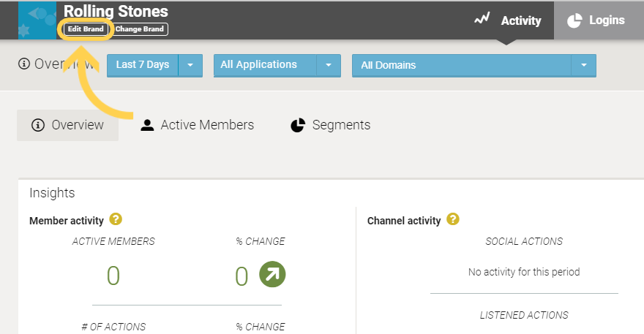Click the Rolling Stones brand title
The image size is (644, 334).
tap(116, 12)
